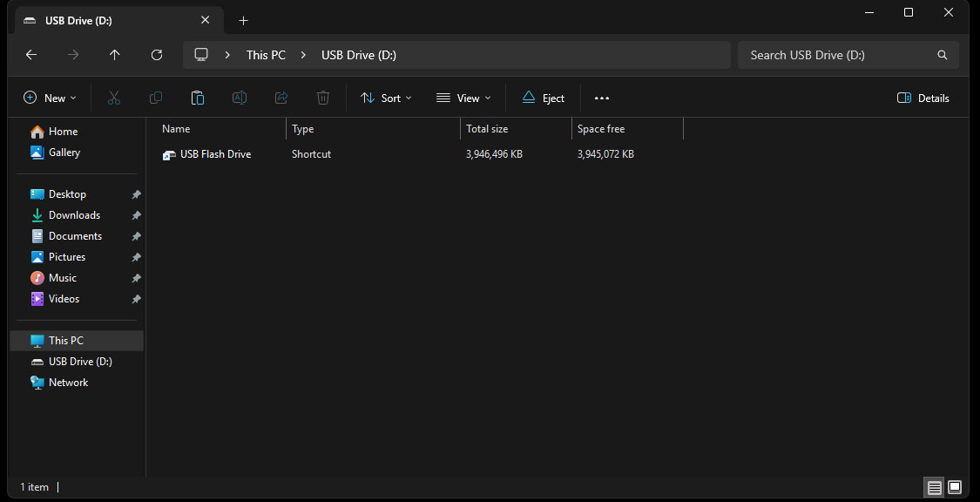Eject the USB drive
980x502 pixels.
544,98
